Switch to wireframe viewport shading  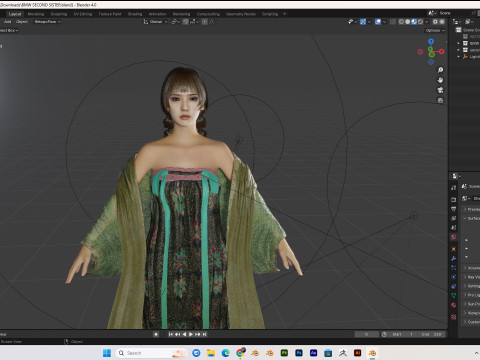[x=402, y=22]
